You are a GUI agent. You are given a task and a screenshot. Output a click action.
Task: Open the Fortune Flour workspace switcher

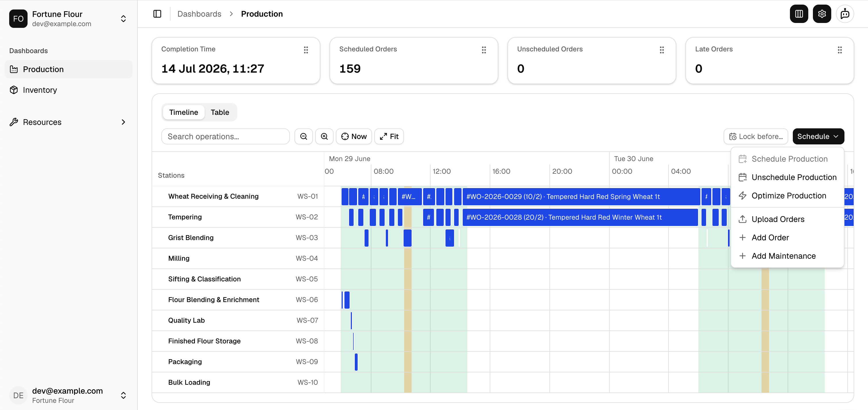pyautogui.click(x=69, y=19)
